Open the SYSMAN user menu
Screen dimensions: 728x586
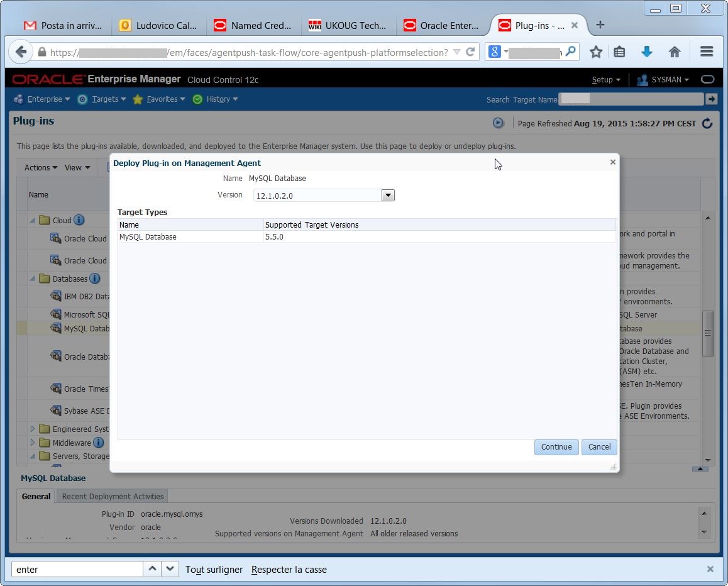point(663,80)
